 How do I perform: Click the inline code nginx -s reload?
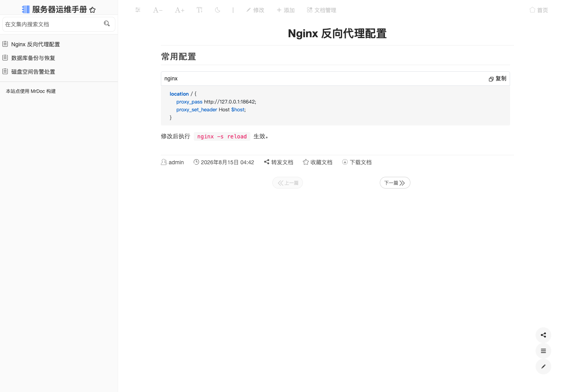222,136
